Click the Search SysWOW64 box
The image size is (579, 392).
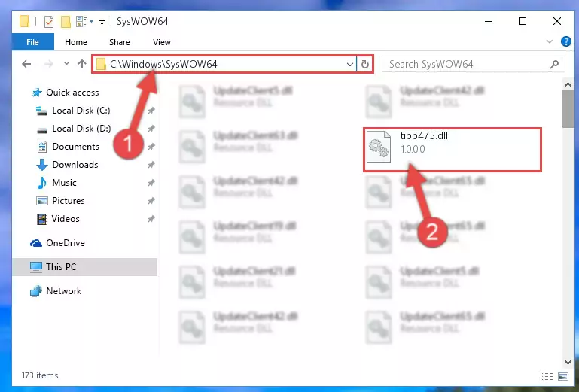click(x=474, y=64)
